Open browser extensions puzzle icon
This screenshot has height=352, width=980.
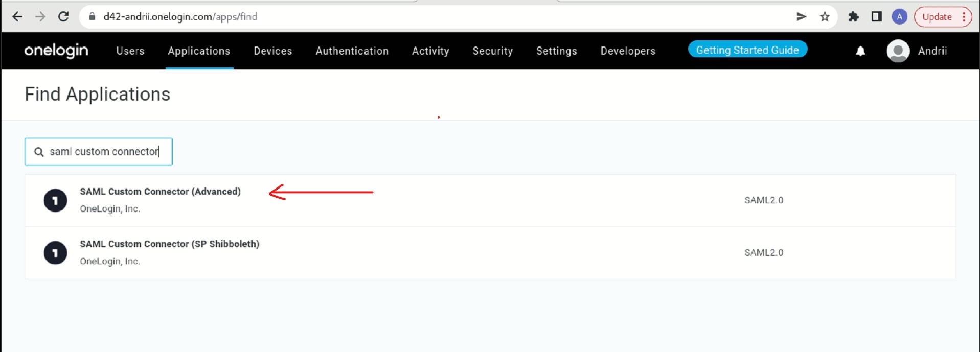coord(853,17)
